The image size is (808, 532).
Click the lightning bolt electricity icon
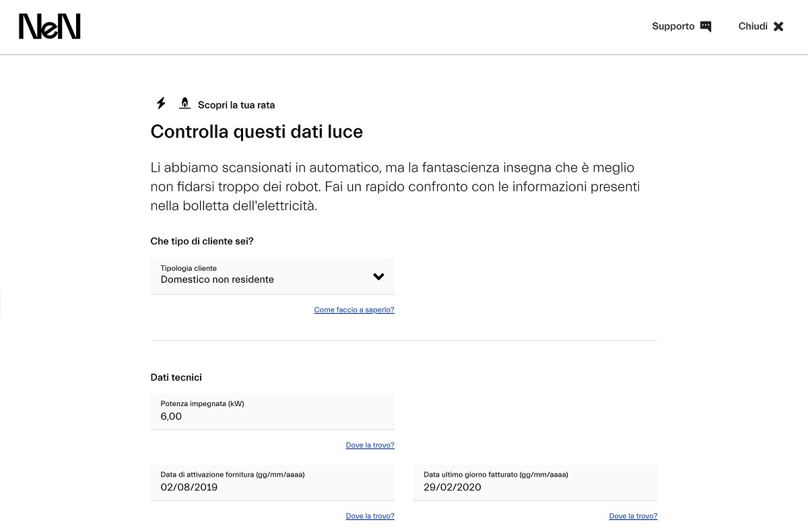[x=161, y=104]
